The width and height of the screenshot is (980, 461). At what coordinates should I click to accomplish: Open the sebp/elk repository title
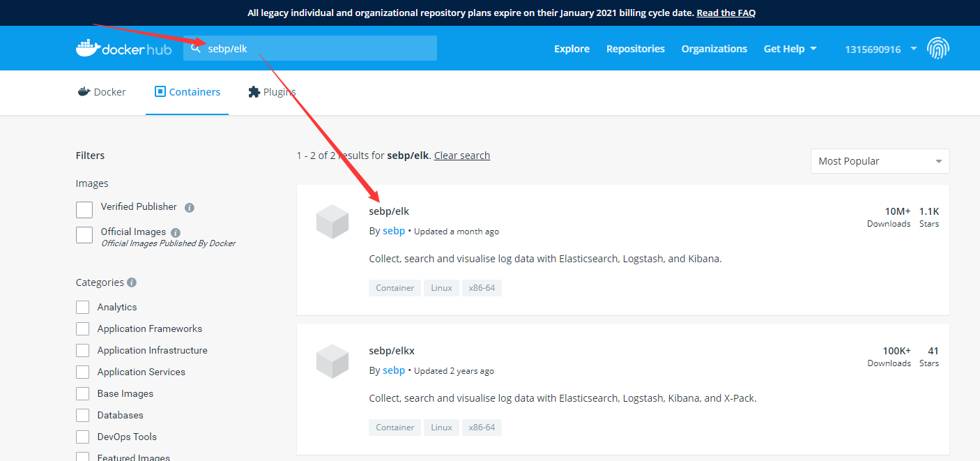click(389, 211)
